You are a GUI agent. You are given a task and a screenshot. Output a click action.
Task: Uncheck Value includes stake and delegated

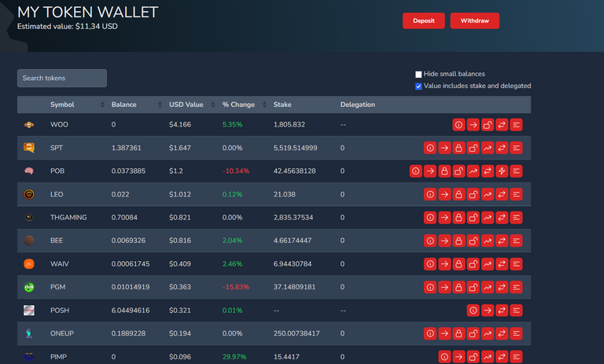point(418,86)
